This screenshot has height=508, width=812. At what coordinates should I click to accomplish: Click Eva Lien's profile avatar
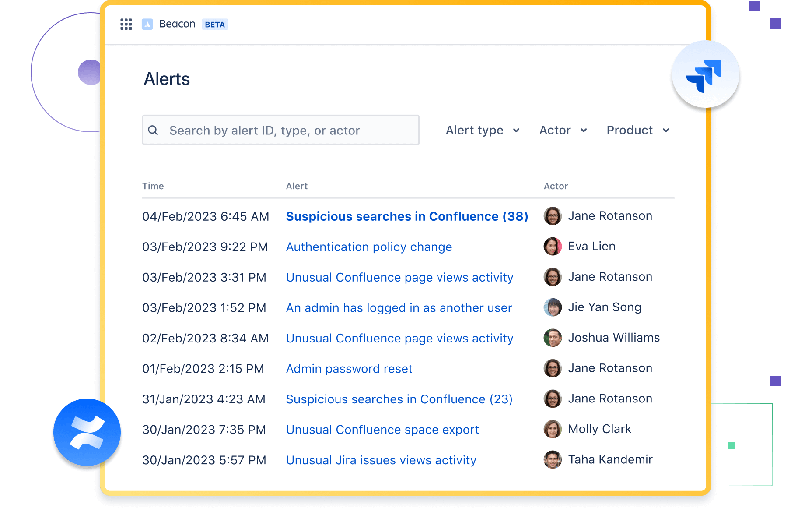[x=553, y=246]
